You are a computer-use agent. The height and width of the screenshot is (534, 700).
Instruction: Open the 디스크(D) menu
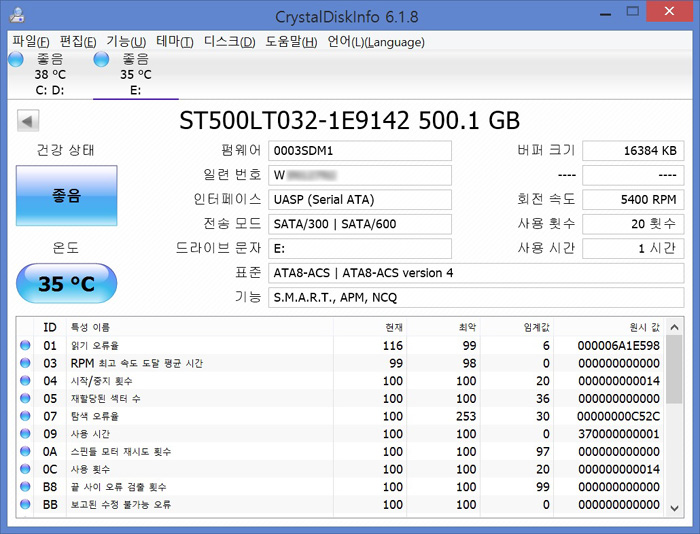229,42
